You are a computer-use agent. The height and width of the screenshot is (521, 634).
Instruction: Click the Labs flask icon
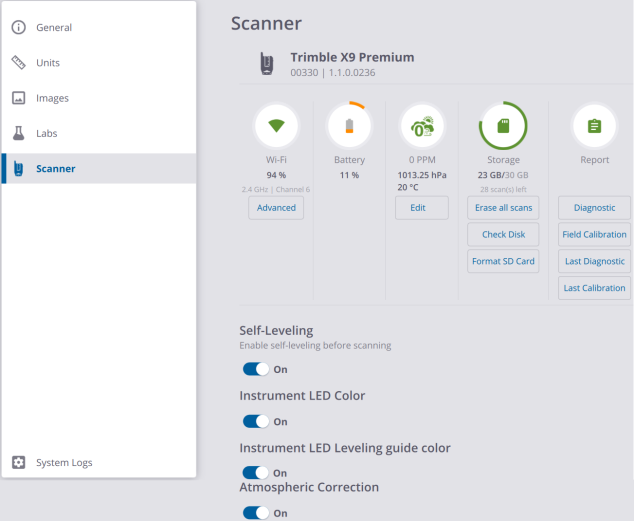[x=18, y=133]
